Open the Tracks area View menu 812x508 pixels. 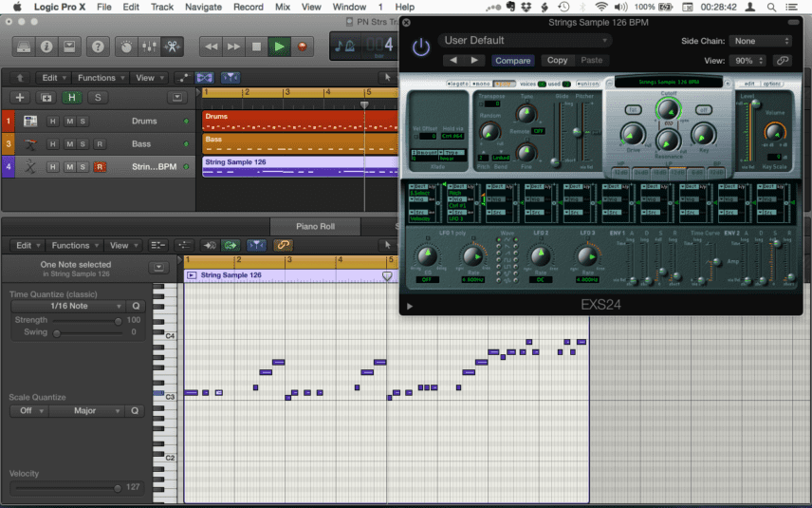(x=149, y=78)
